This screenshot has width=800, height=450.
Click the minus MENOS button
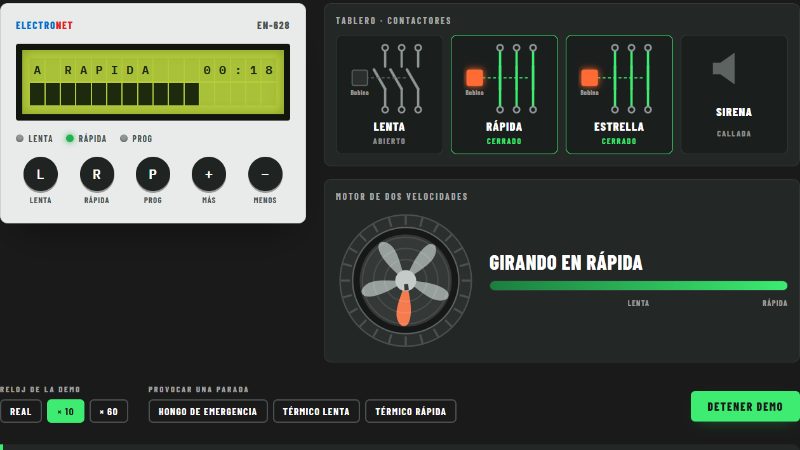click(265, 174)
